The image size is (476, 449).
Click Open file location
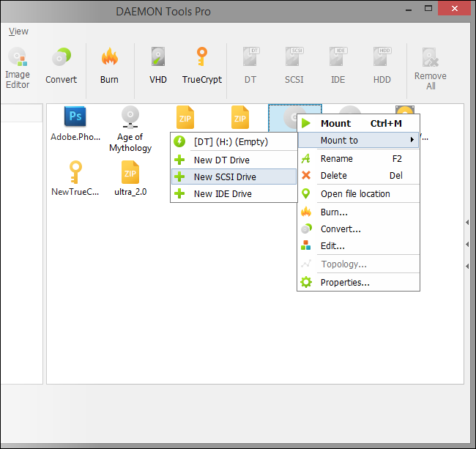[x=355, y=193]
